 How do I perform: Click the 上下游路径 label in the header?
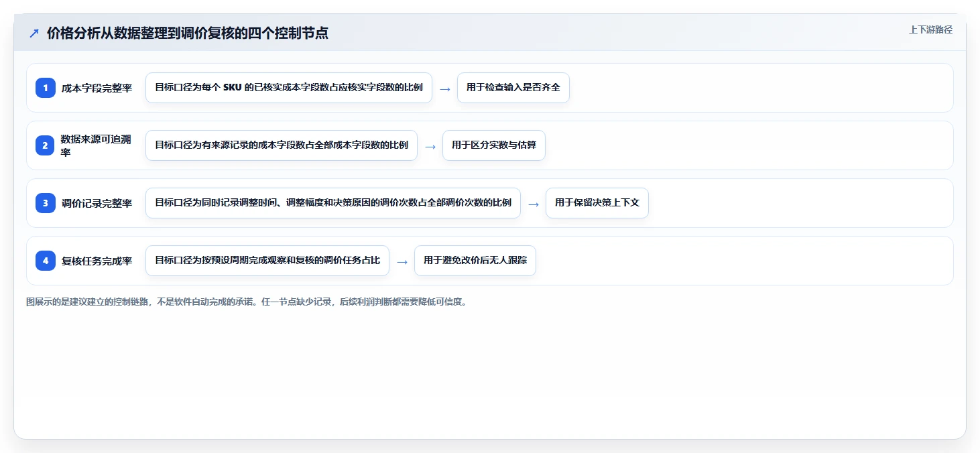pyautogui.click(x=930, y=29)
